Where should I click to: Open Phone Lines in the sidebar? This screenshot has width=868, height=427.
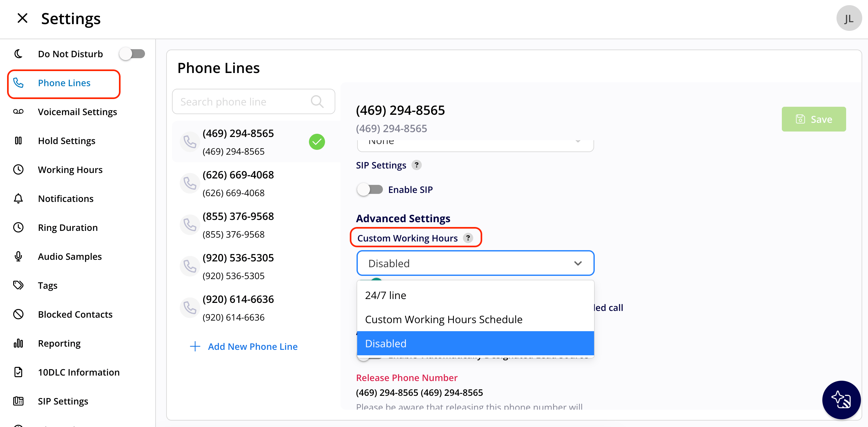(64, 83)
